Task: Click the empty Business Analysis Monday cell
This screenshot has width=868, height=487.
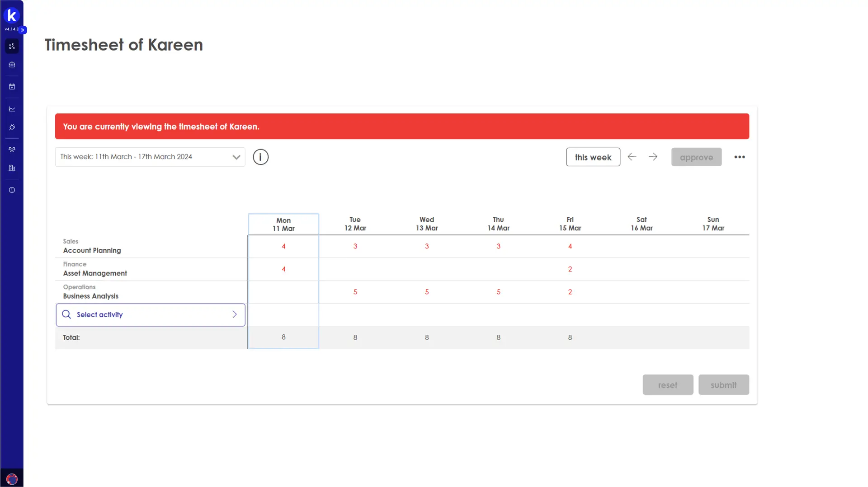Action: 283,292
